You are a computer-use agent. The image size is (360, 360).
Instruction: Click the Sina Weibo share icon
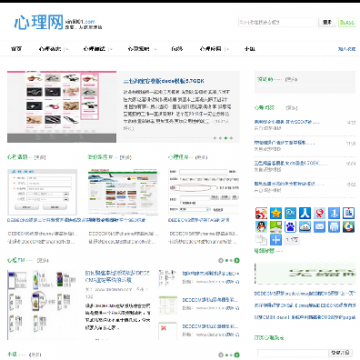[261, 213]
